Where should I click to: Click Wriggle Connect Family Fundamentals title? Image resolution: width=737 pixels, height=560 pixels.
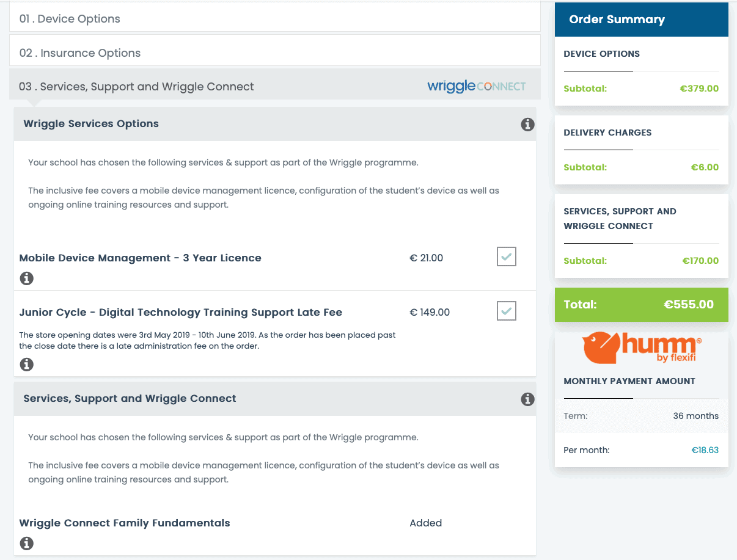click(125, 523)
